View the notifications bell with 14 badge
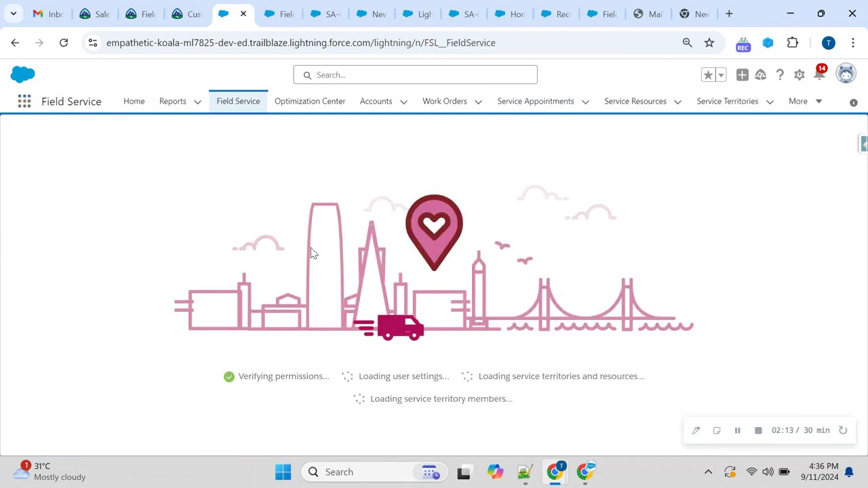This screenshot has height=488, width=868. point(819,73)
